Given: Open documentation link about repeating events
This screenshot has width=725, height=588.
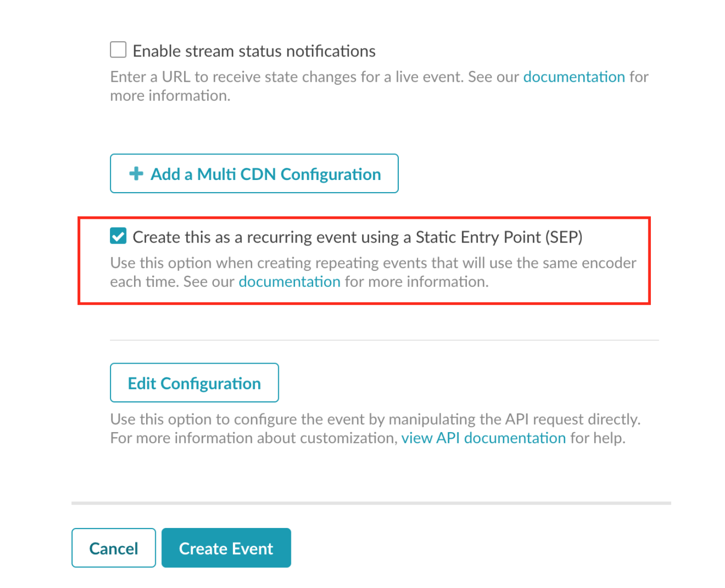Looking at the screenshot, I should (x=289, y=281).
